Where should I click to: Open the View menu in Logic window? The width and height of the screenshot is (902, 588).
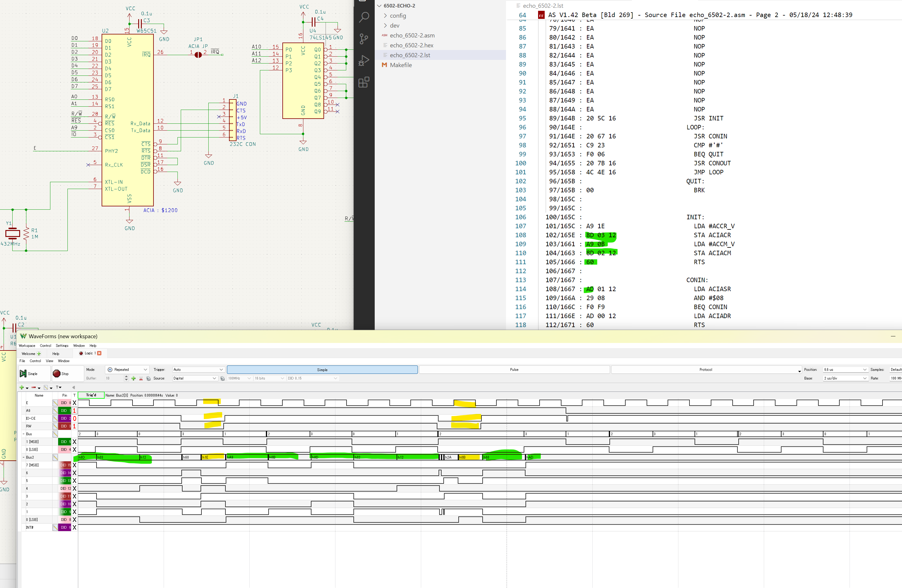(49, 361)
